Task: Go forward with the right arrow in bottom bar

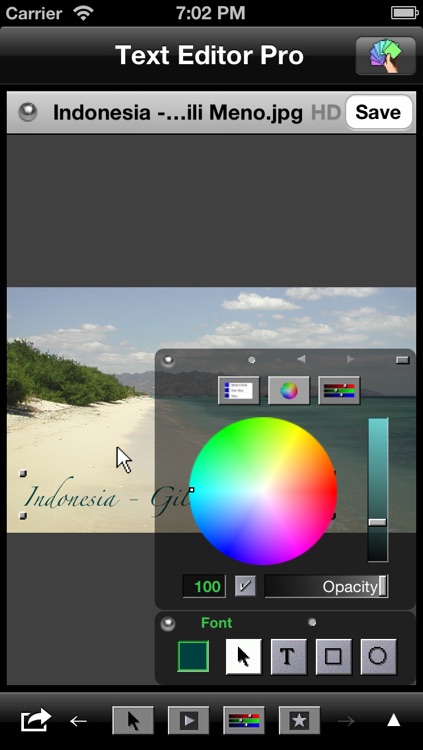Action: click(346, 721)
